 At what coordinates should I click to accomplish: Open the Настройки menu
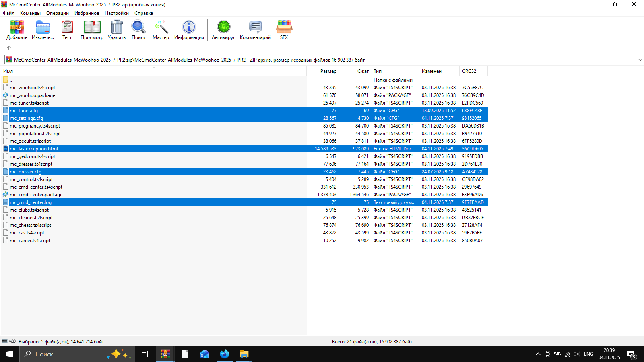pos(116,13)
